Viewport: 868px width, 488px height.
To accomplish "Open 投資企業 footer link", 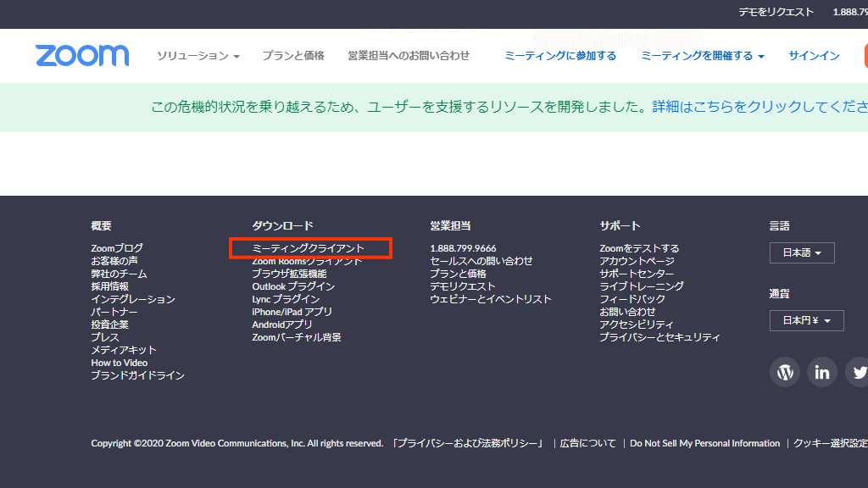I will 109,324.
